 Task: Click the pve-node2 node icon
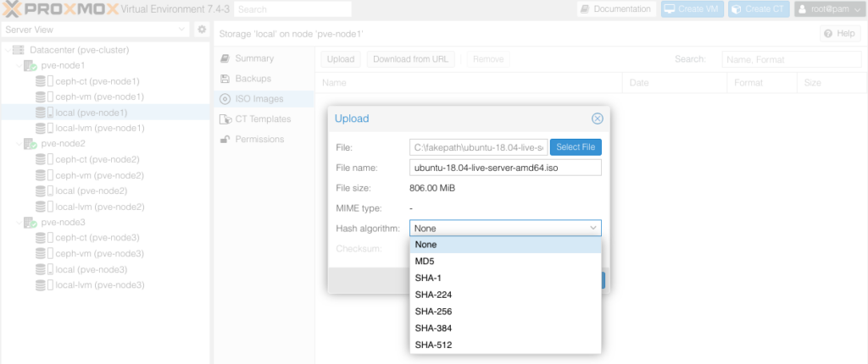coord(30,144)
